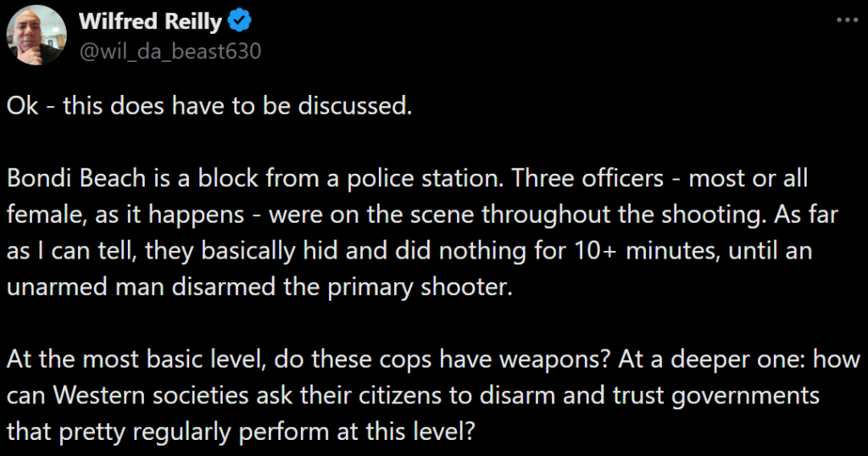Click Wilfred Reilly's profile avatar photo
The height and width of the screenshot is (456, 868).
(37, 35)
